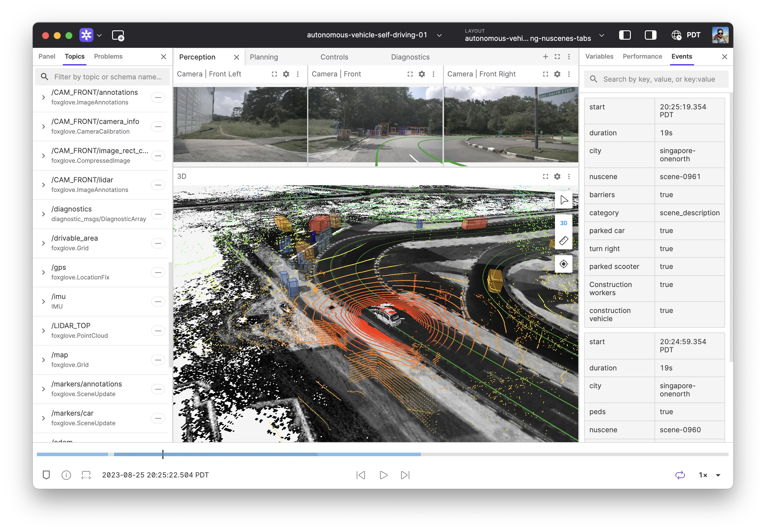766x532 pixels.
Task: Open the layout selection dropdown
Action: [602, 35]
